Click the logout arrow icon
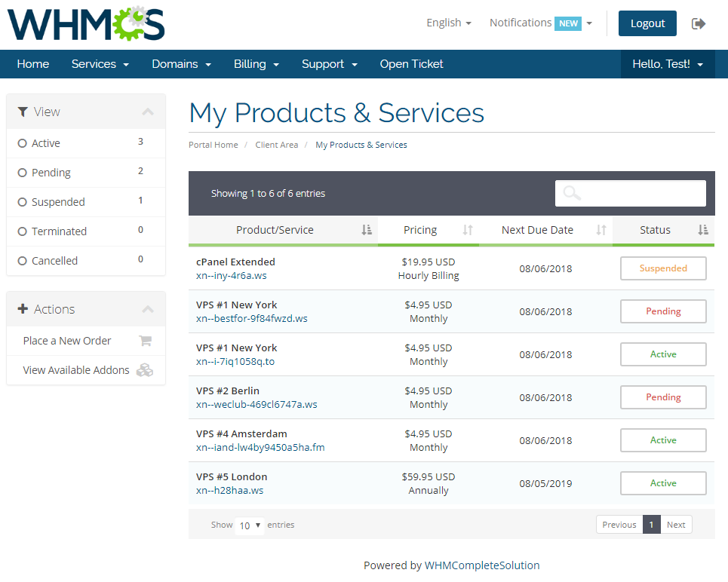The width and height of the screenshot is (728, 582). click(x=699, y=23)
